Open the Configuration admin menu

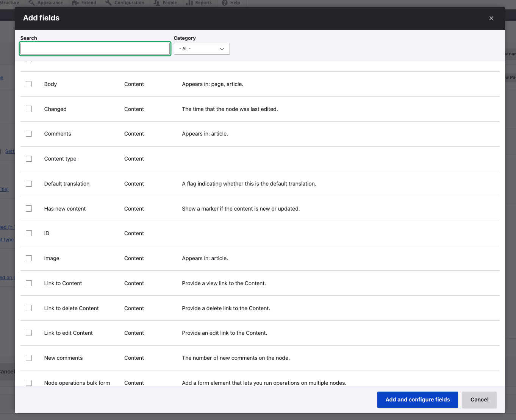pyautogui.click(x=125, y=3)
